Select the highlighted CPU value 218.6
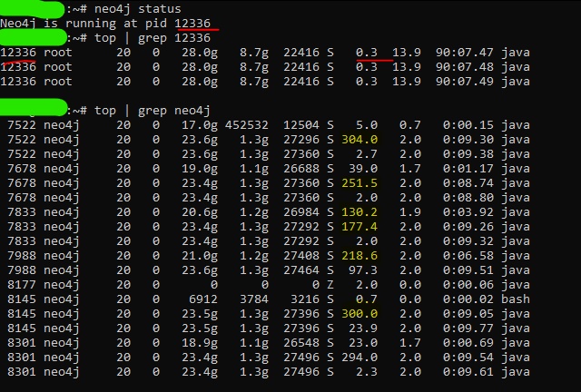The width and height of the screenshot is (581, 392). coord(359,256)
